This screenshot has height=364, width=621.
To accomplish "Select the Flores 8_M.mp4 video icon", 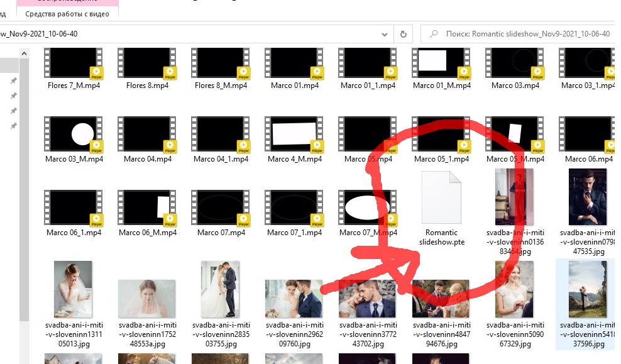I will tap(221, 63).
